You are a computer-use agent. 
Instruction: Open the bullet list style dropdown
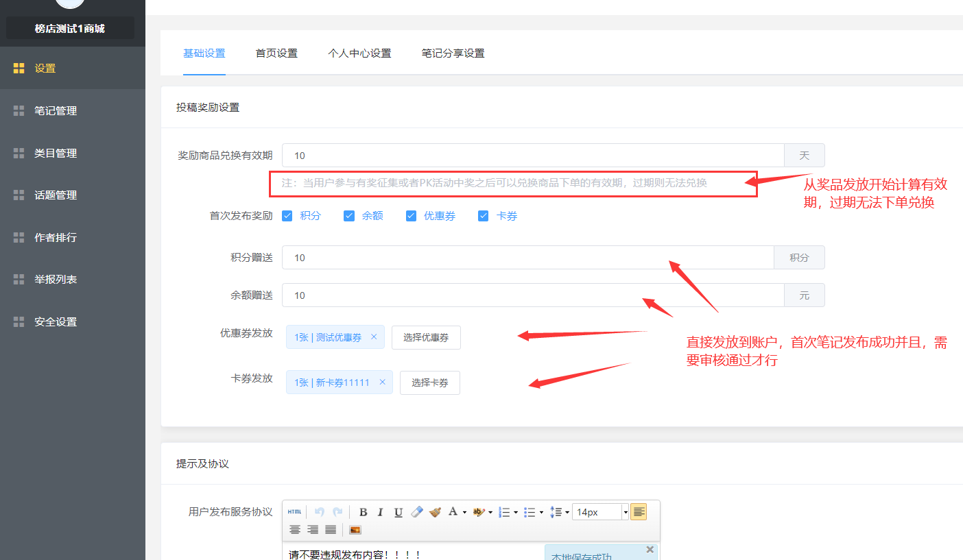(541, 513)
